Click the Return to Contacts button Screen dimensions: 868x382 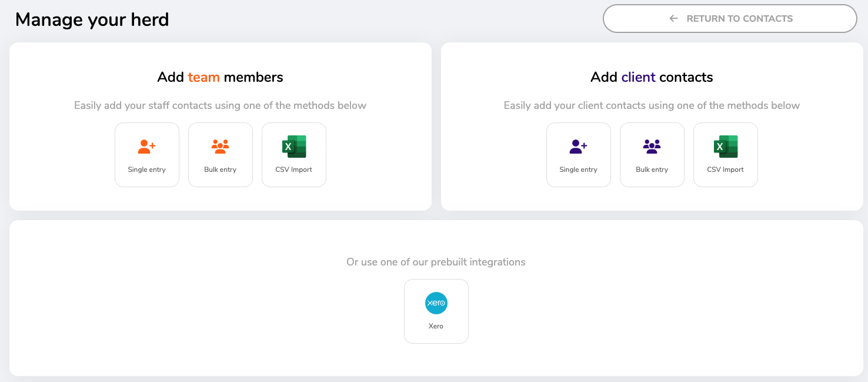click(730, 19)
